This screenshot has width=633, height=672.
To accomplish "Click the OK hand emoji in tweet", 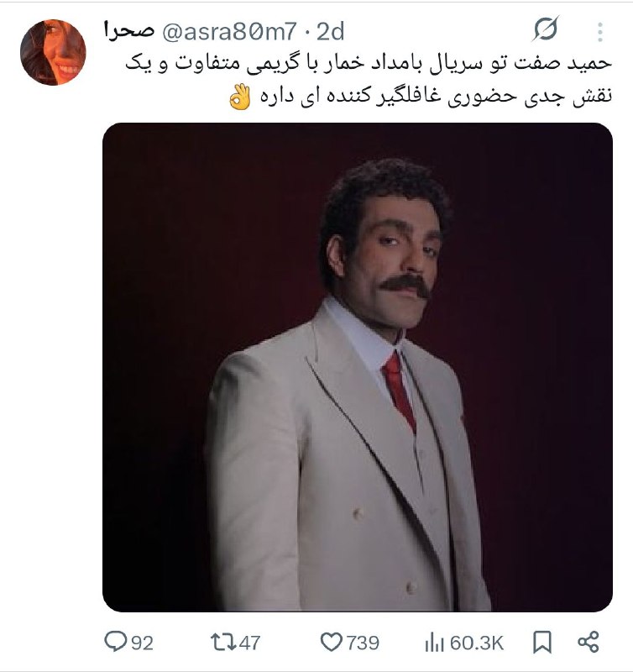I will (x=240, y=98).
